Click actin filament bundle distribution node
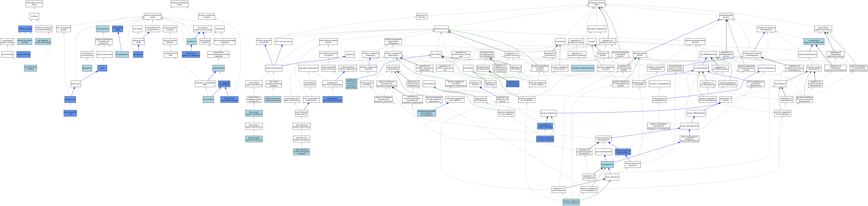Viewport: 868px width, 206px height. (302, 139)
